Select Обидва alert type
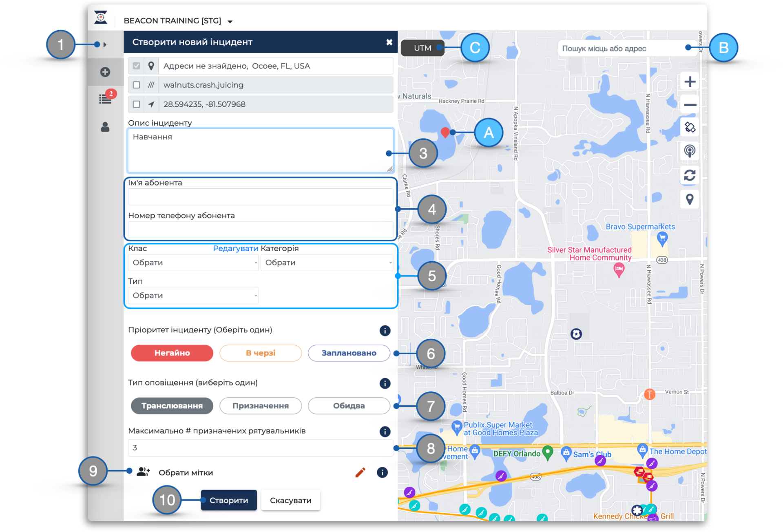 [349, 406]
